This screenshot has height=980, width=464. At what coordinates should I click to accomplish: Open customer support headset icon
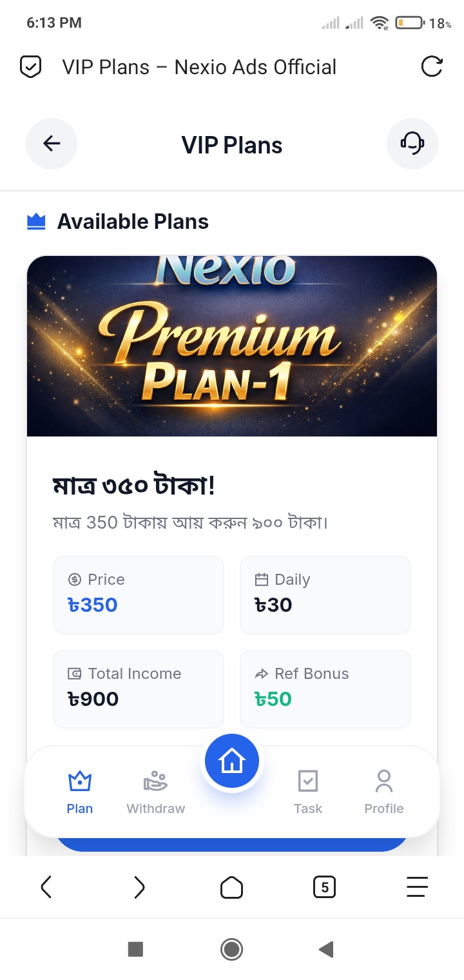pos(412,144)
